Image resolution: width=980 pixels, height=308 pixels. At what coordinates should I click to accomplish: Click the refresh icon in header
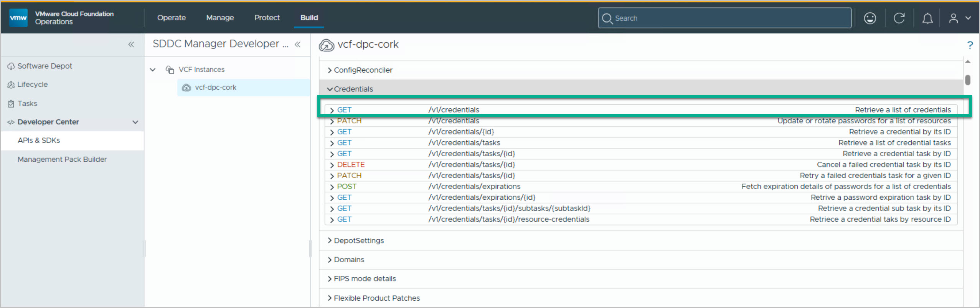pos(899,18)
